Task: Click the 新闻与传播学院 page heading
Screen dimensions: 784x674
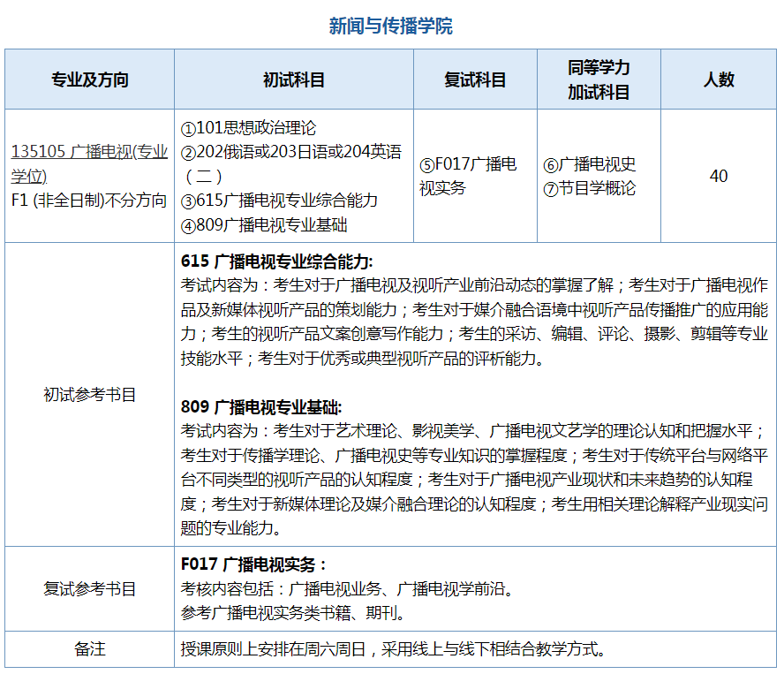Action: (390, 26)
